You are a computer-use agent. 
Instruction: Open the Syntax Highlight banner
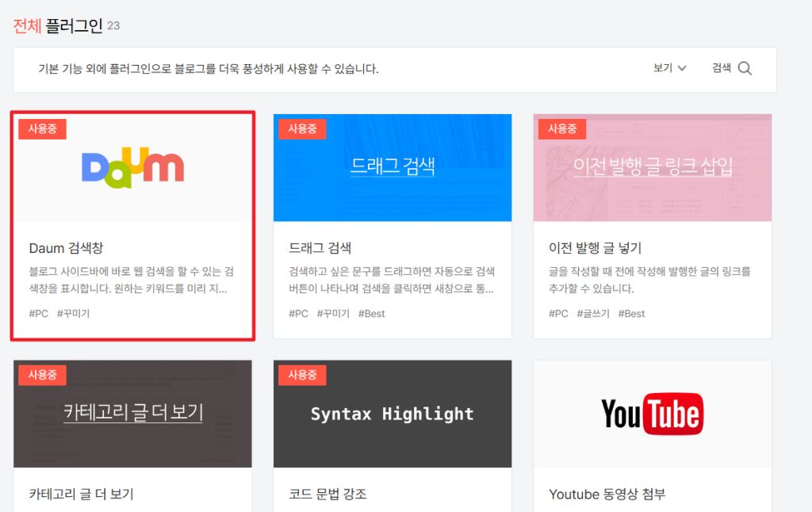[393, 414]
